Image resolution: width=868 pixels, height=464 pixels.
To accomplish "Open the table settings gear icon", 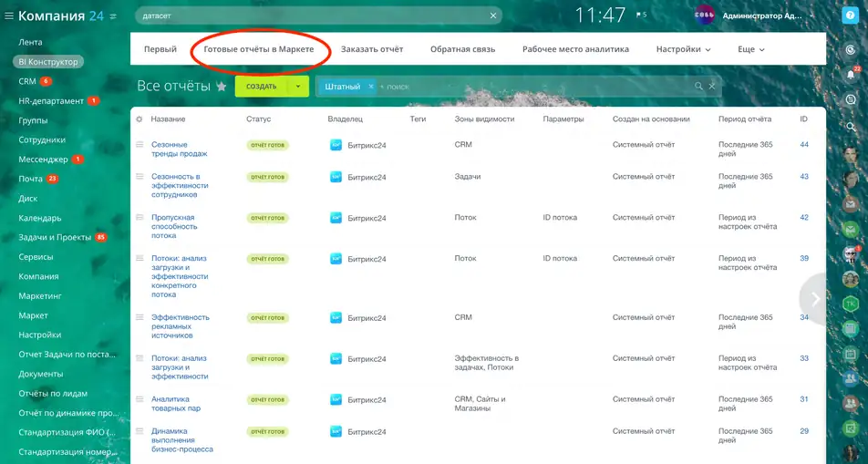I will [x=139, y=119].
